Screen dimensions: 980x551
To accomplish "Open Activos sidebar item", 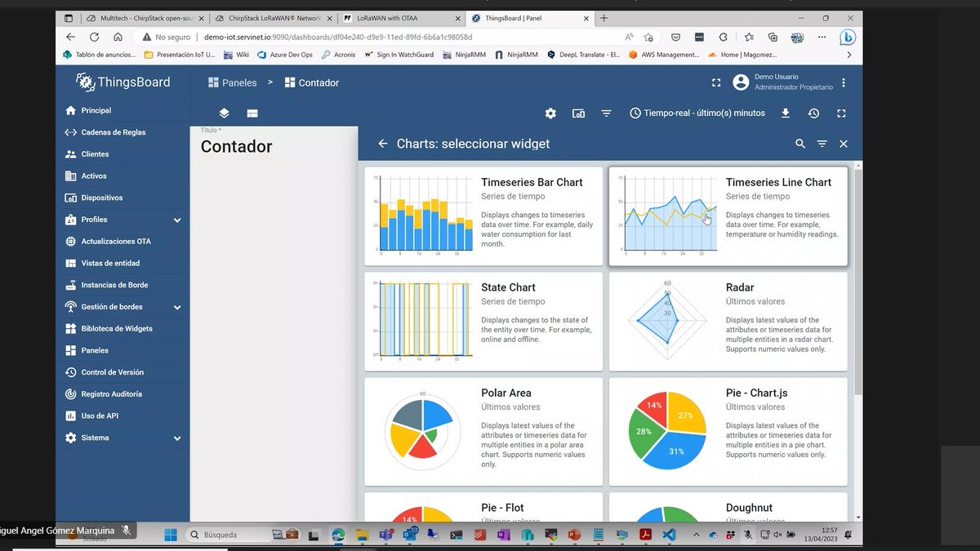I will [x=122, y=176].
